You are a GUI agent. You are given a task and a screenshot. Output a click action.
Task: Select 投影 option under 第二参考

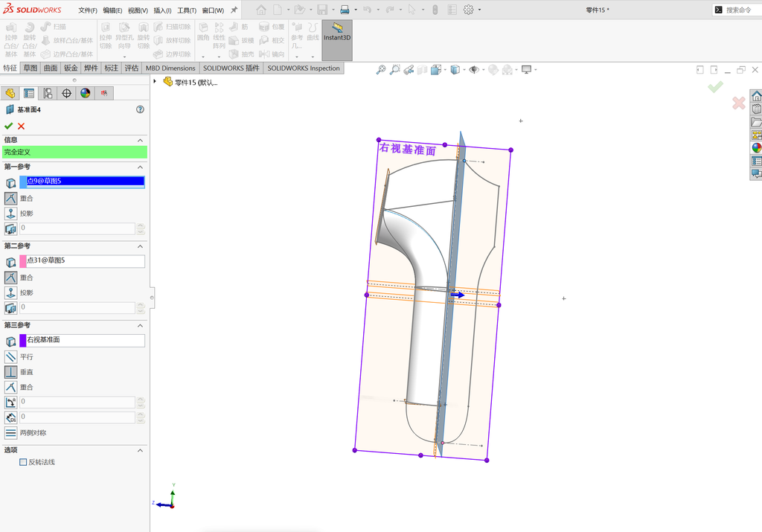coord(10,292)
